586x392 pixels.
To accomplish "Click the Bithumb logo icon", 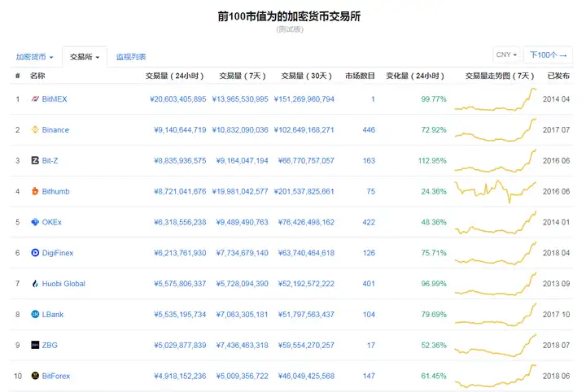I will pyautogui.click(x=35, y=191).
